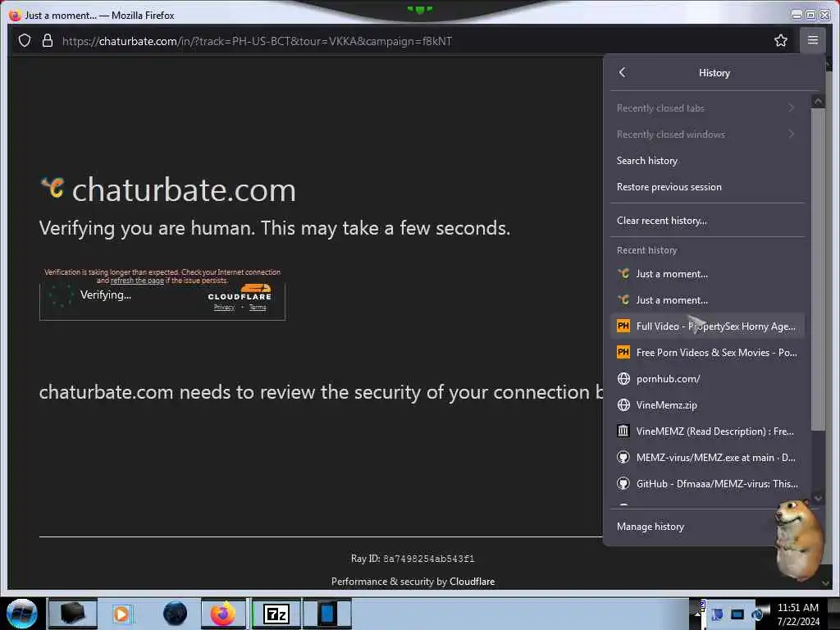This screenshot has height=630, width=840.
Task: Expand Recently closed windows submenu
Action: click(x=707, y=135)
